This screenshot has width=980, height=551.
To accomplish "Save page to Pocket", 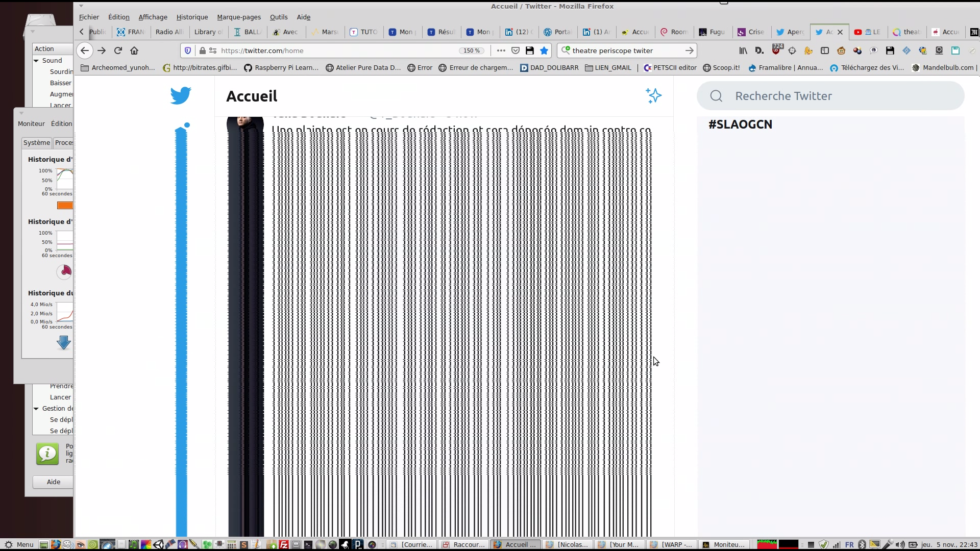I will 516,51.
